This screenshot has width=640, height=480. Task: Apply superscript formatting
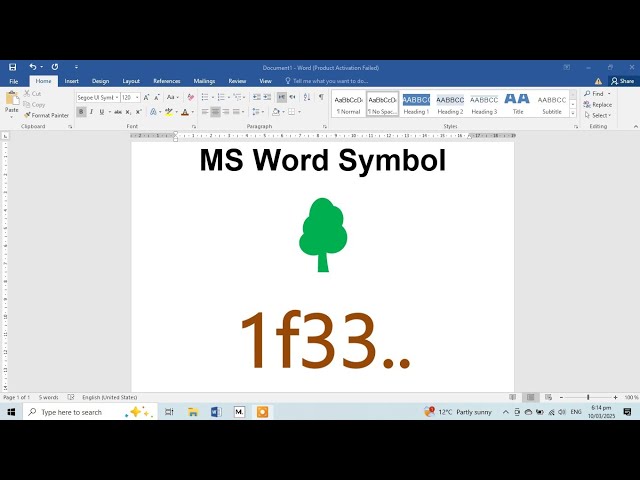pyautogui.click(x=138, y=112)
